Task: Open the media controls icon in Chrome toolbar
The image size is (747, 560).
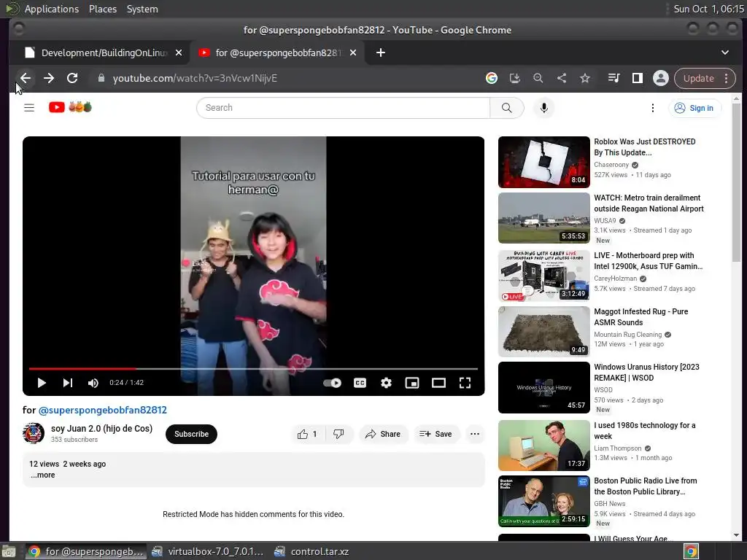Action: point(614,78)
